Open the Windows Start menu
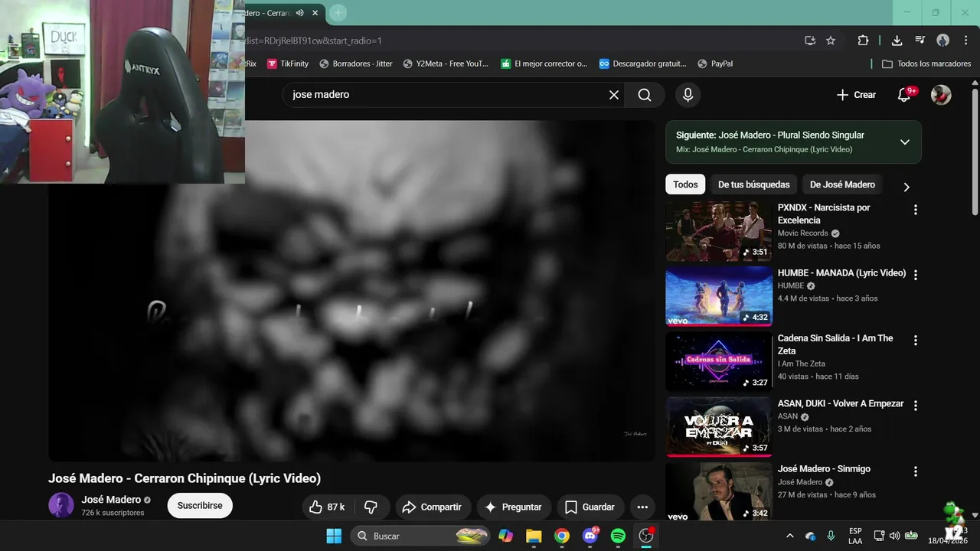Viewport: 980px width, 551px height. pos(334,536)
